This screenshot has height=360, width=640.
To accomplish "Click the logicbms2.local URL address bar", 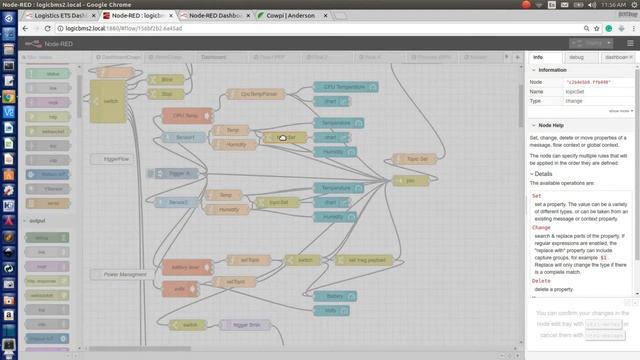I will click(x=318, y=29).
